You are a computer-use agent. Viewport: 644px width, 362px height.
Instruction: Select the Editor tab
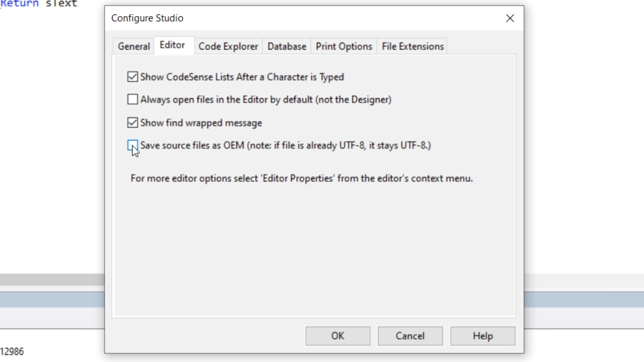(172, 45)
